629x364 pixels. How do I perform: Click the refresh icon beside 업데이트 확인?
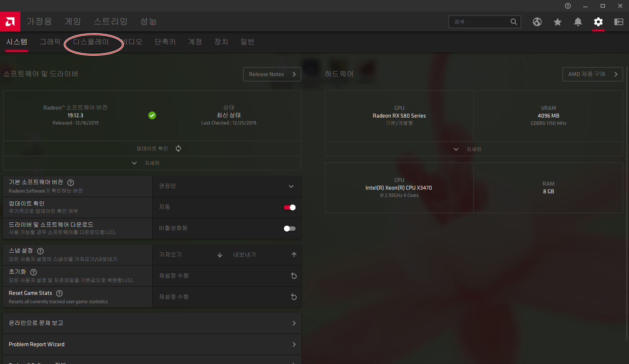click(x=178, y=149)
